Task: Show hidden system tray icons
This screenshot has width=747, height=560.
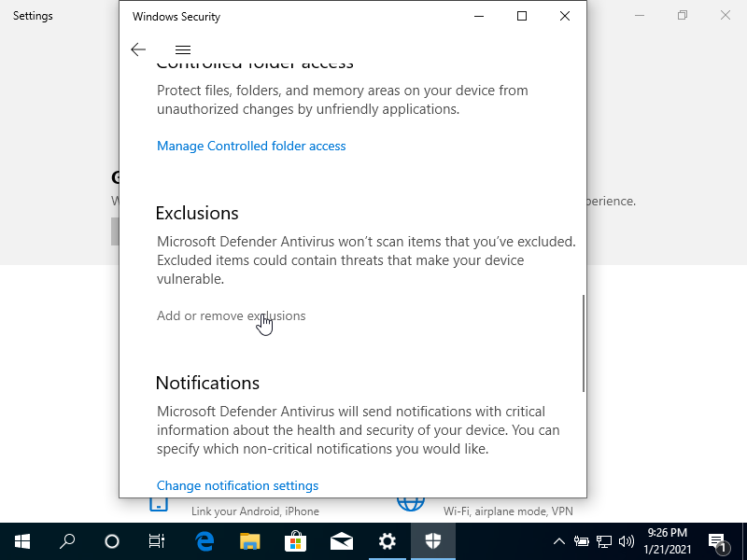Action: pyautogui.click(x=559, y=541)
